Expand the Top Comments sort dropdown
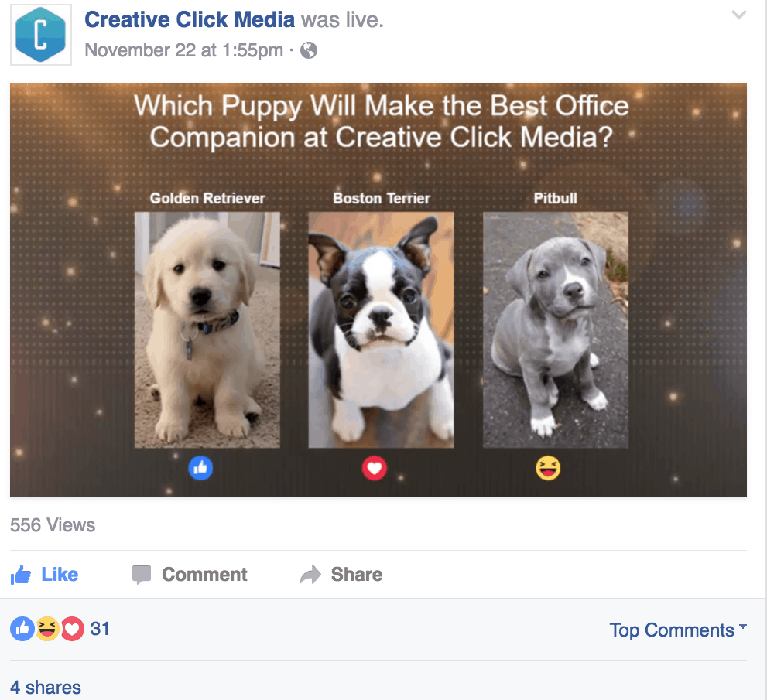 pos(678,630)
